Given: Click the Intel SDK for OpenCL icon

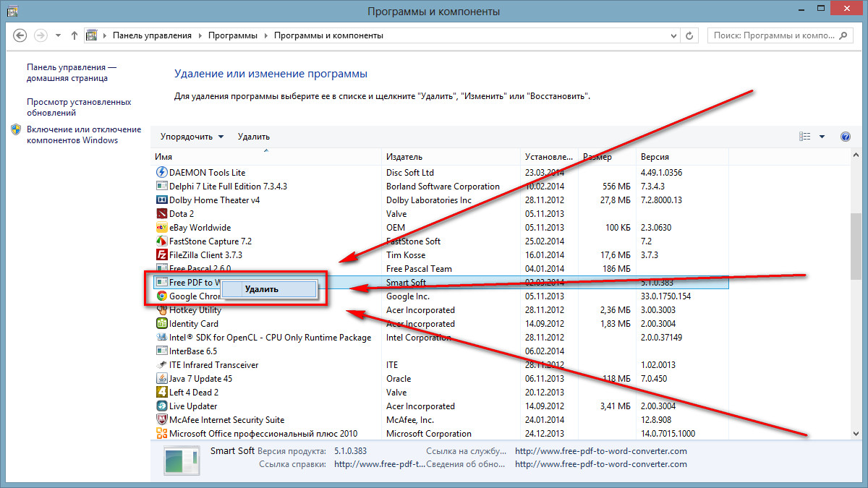Looking at the screenshot, I should 162,338.
